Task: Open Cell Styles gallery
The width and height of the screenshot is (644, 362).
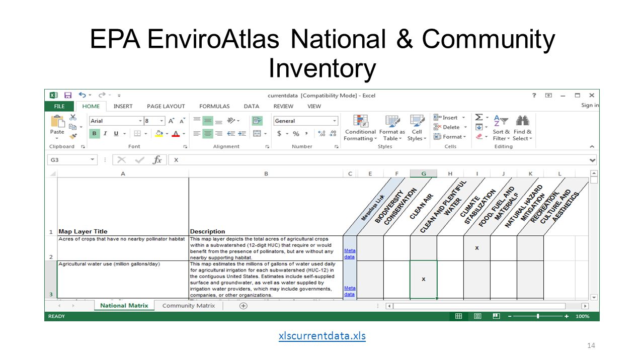Action: (417, 128)
